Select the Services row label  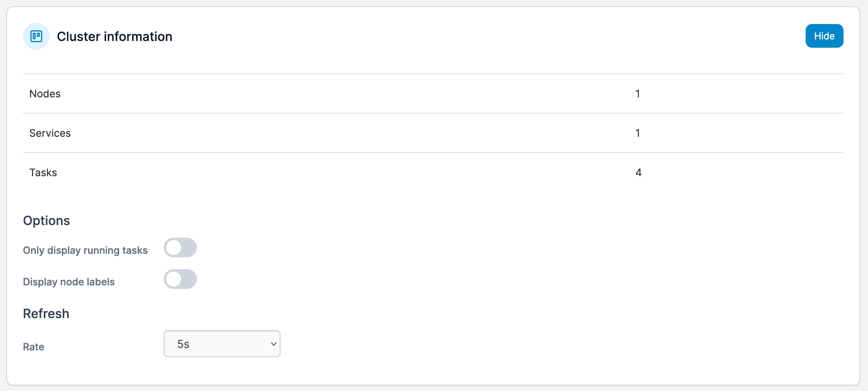point(50,133)
